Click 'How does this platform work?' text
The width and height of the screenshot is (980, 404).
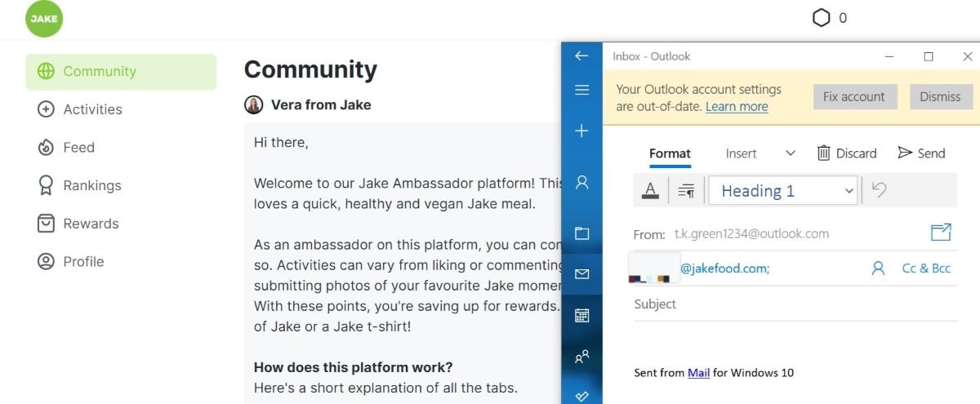pyautogui.click(x=353, y=367)
